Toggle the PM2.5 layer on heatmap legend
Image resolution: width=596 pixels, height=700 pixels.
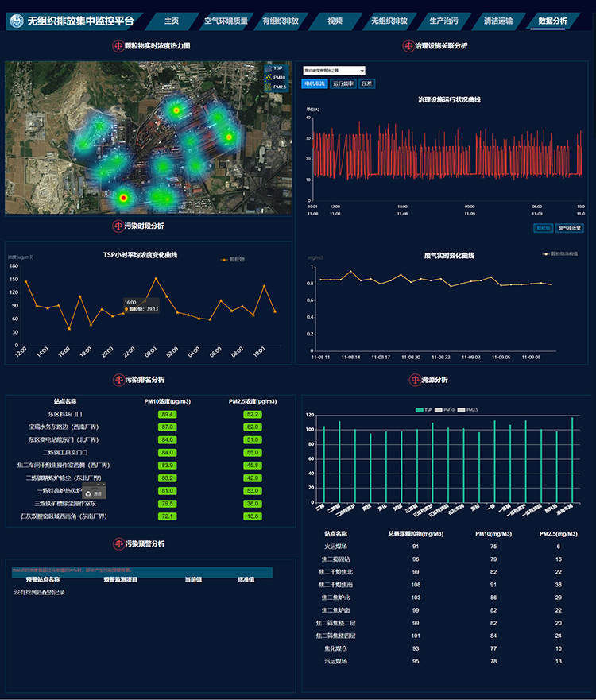pos(274,86)
